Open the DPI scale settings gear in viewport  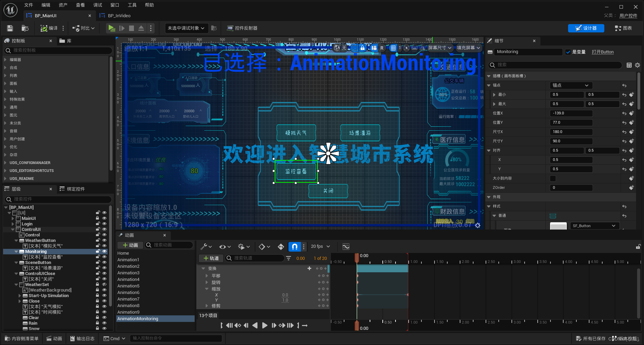pyautogui.click(x=478, y=225)
